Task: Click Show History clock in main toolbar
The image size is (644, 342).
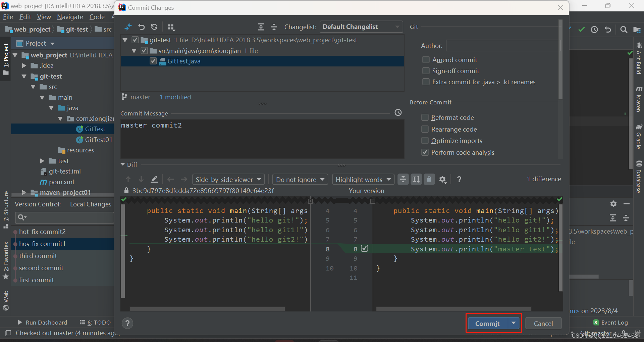Action: pyautogui.click(x=594, y=30)
